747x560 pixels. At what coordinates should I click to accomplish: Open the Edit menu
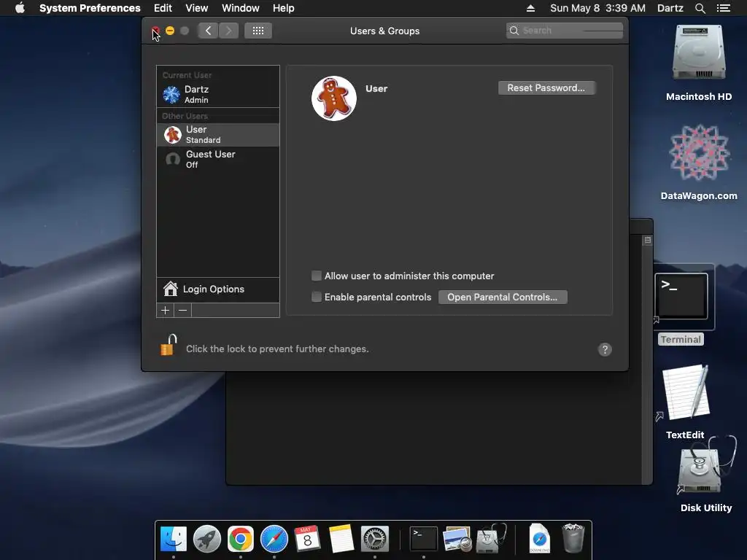163,8
